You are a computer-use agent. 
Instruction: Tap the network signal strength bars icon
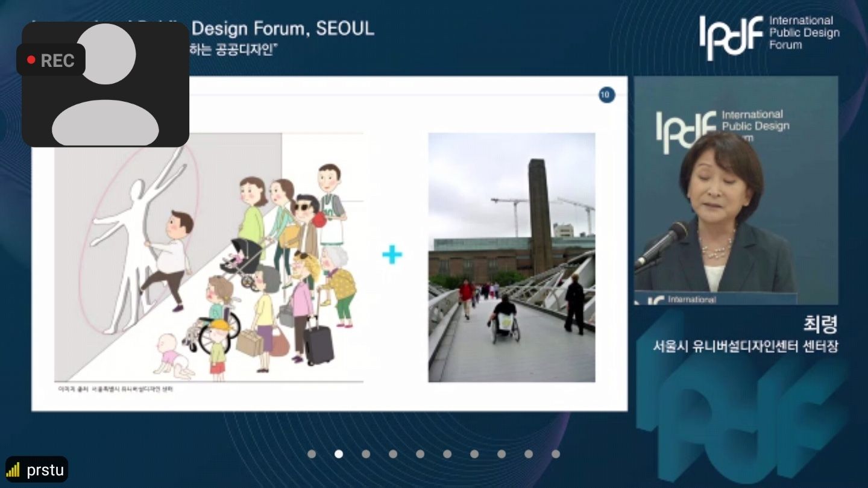(13, 470)
